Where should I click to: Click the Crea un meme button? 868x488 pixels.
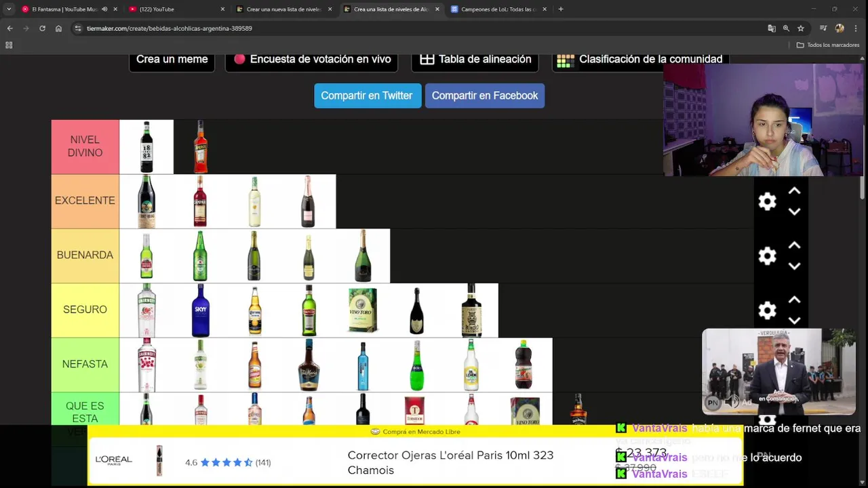(x=172, y=60)
